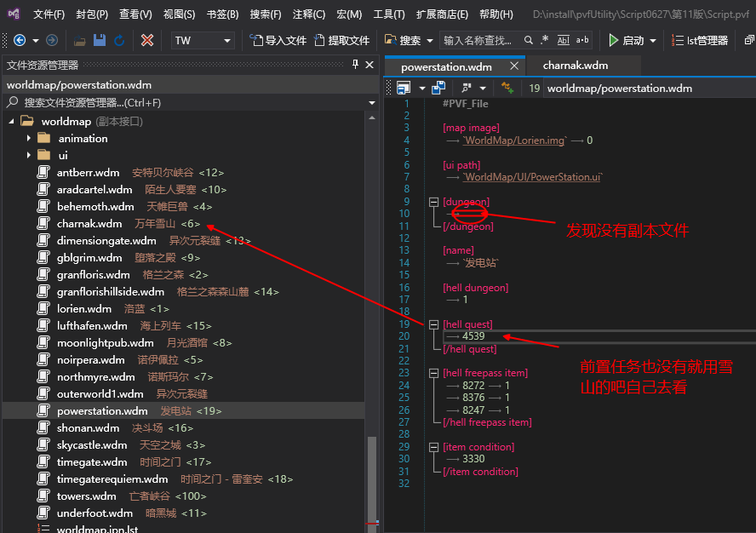Click the red X delete icon

point(147,40)
